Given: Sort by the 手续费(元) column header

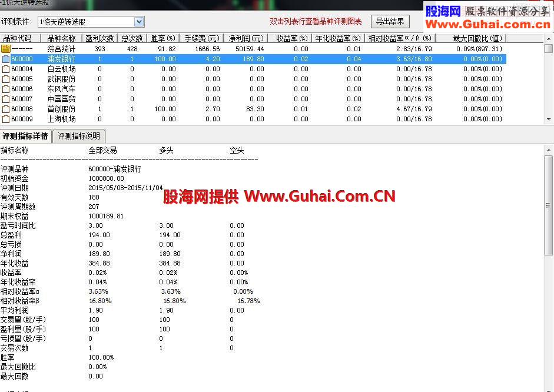Looking at the screenshot, I should [x=202, y=38].
